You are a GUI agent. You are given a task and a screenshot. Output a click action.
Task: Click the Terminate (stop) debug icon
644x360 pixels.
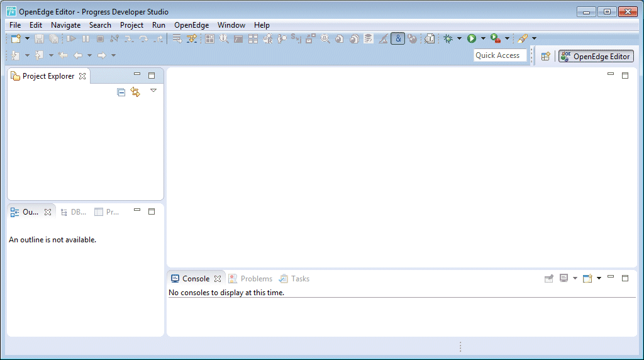(100, 38)
